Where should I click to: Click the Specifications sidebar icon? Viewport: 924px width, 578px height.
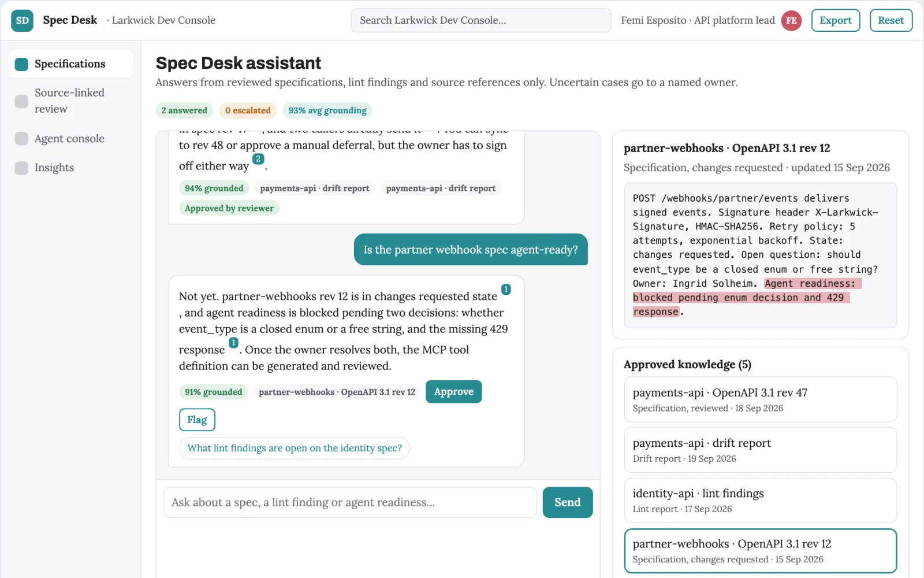pos(21,64)
